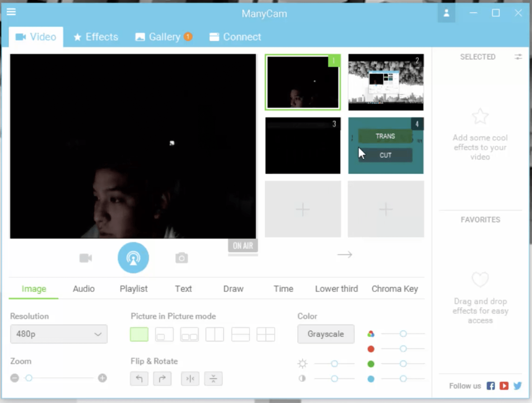Select the CUT transition button
532x403 pixels.
pos(385,155)
